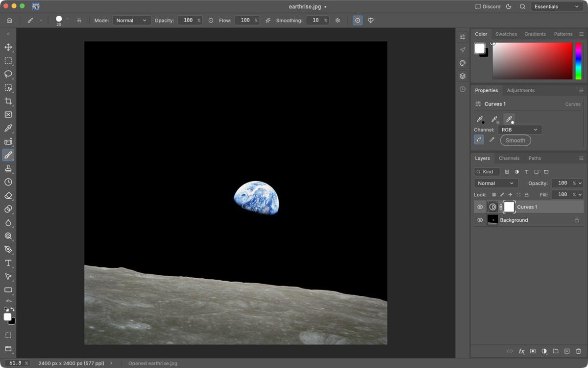Image resolution: width=588 pixels, height=368 pixels.
Task: Open the layer blend mode Normal dropdown
Action: [496, 183]
